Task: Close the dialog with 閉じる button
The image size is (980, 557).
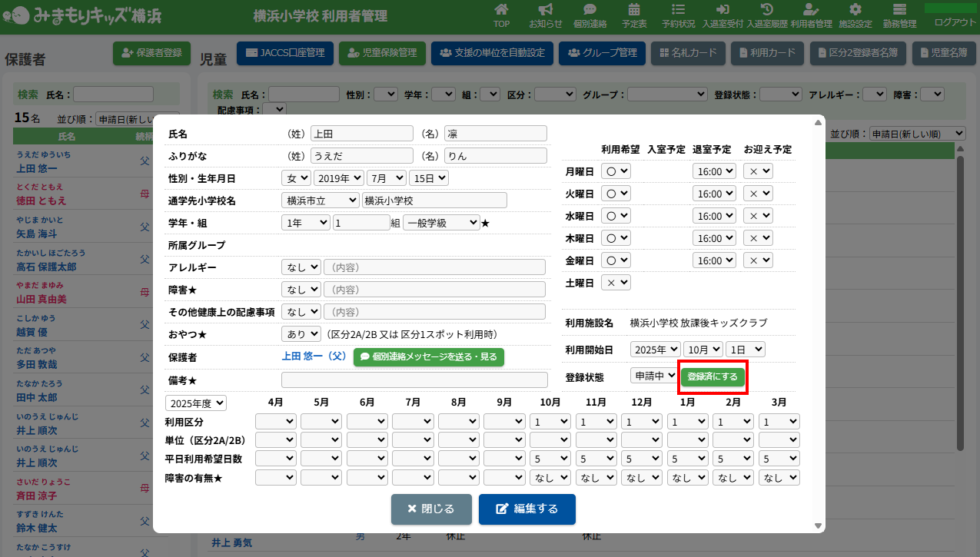Action: point(430,509)
